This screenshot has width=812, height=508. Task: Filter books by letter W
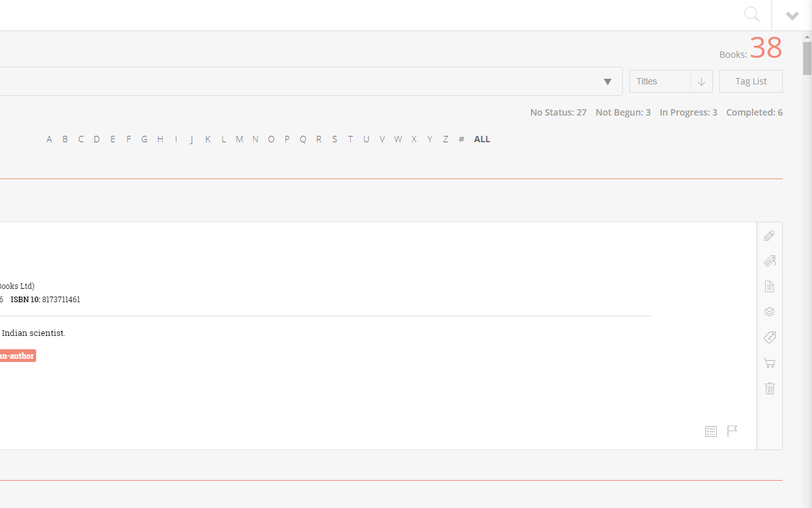(x=398, y=139)
